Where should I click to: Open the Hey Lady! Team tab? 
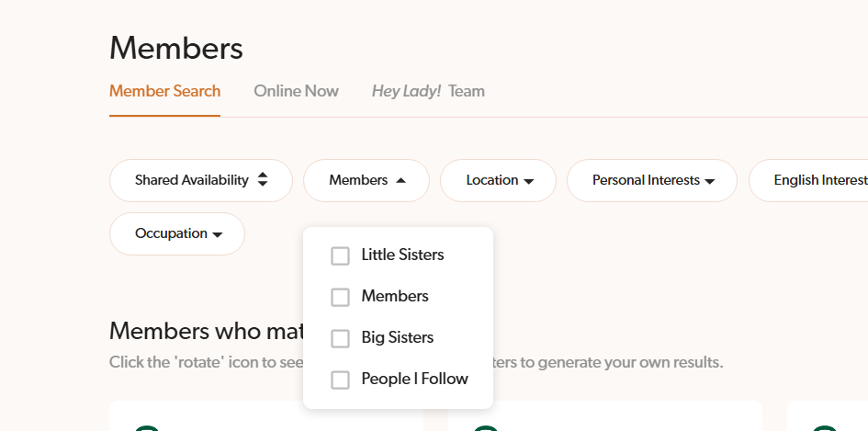428,91
